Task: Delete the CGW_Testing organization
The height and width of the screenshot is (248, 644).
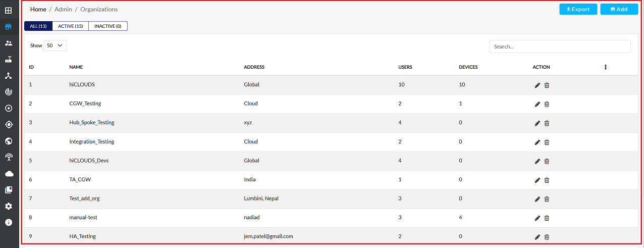Action: (x=547, y=104)
